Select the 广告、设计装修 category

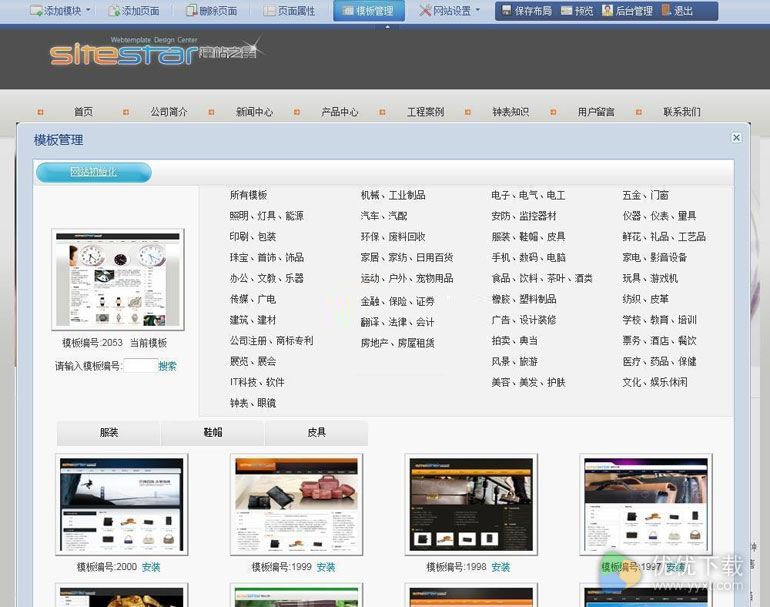[x=524, y=320]
